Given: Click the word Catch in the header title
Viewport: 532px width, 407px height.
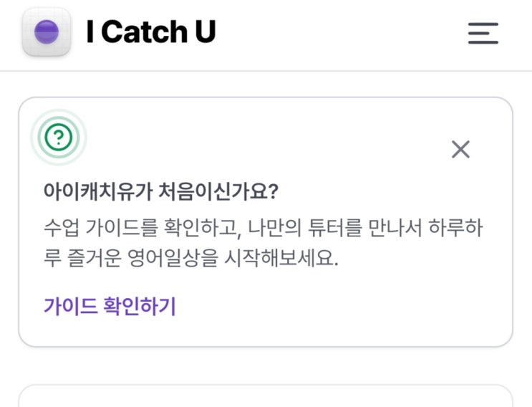Looking at the screenshot, I should [x=136, y=32].
